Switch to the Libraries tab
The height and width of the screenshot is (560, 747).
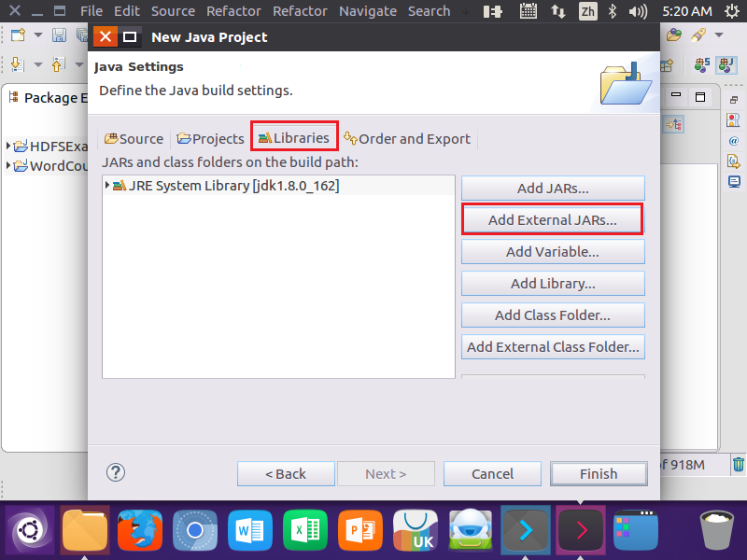pos(294,138)
